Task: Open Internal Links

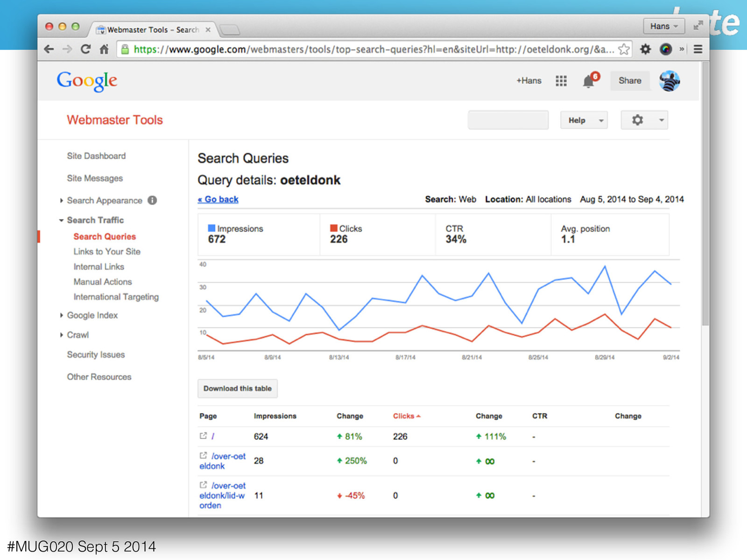Action: [99, 266]
